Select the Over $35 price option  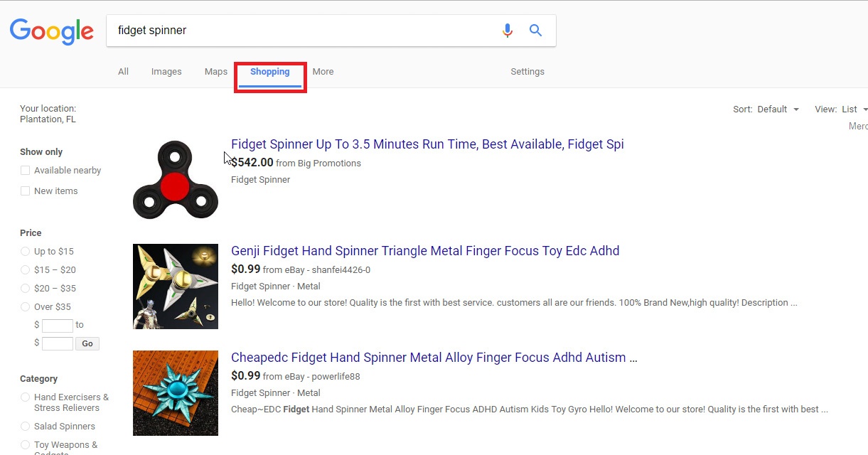coord(26,307)
